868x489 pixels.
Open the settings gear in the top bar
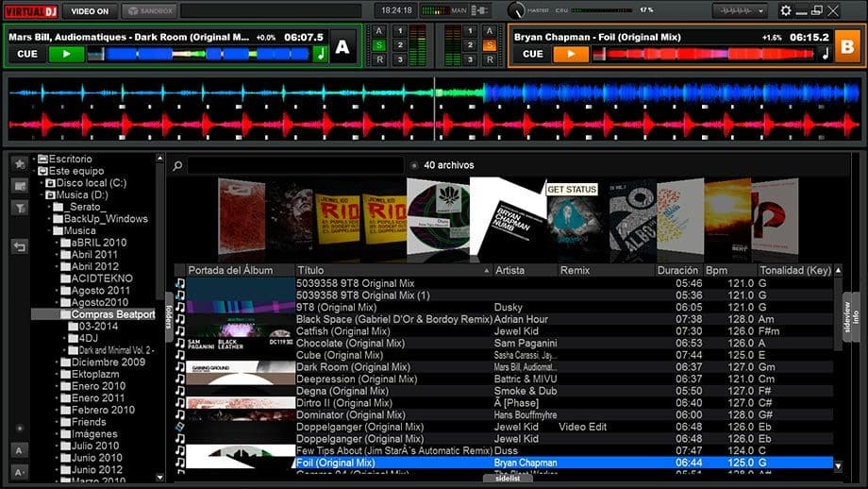[785, 10]
